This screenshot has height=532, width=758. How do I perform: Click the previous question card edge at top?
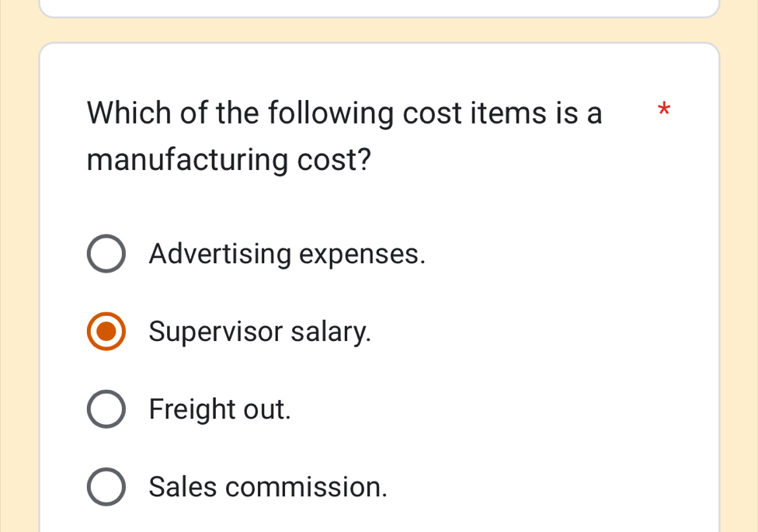click(x=379, y=12)
